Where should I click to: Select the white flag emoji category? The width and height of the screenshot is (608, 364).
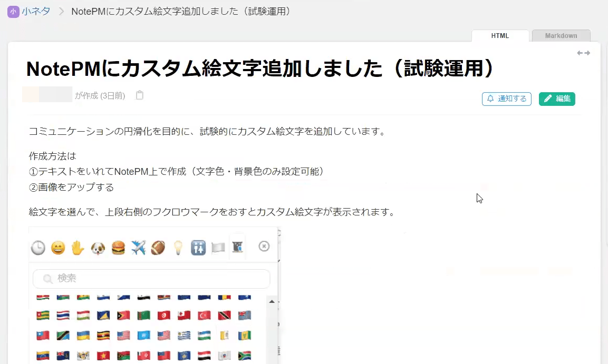click(x=218, y=248)
